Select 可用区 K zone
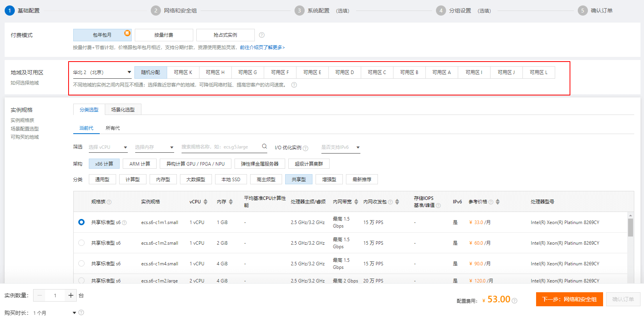Image resolution: width=644 pixels, height=316 pixels. 183,72
